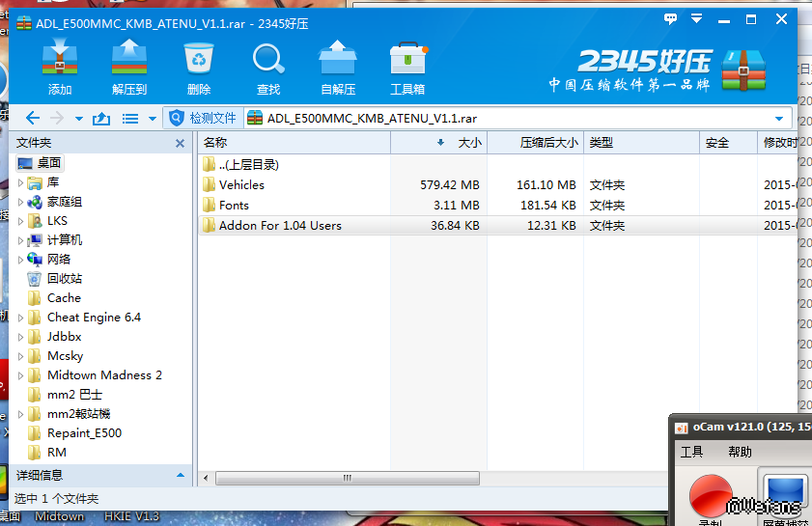Select 回收站 in folder tree
812x526 pixels.
pos(65,279)
